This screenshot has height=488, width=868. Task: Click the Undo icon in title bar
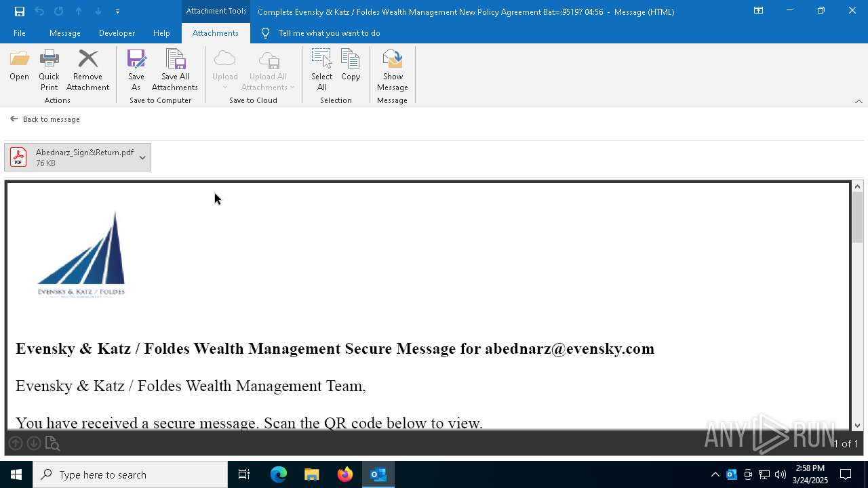tap(39, 12)
